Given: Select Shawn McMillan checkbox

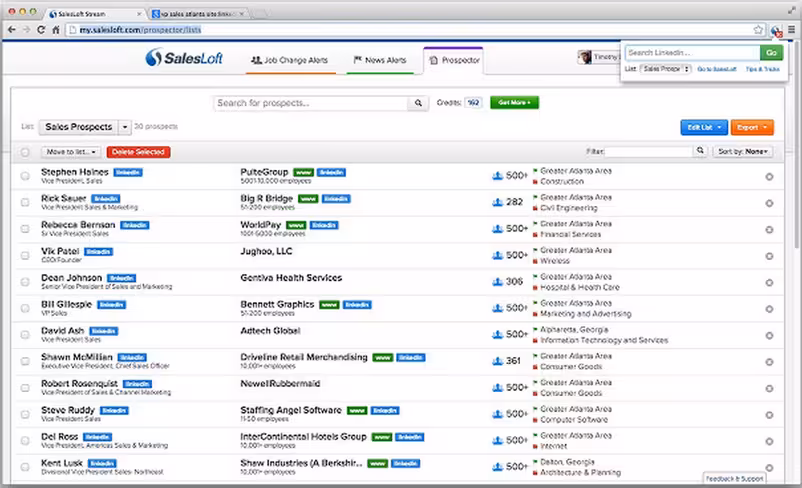Looking at the screenshot, I should [x=25, y=361].
